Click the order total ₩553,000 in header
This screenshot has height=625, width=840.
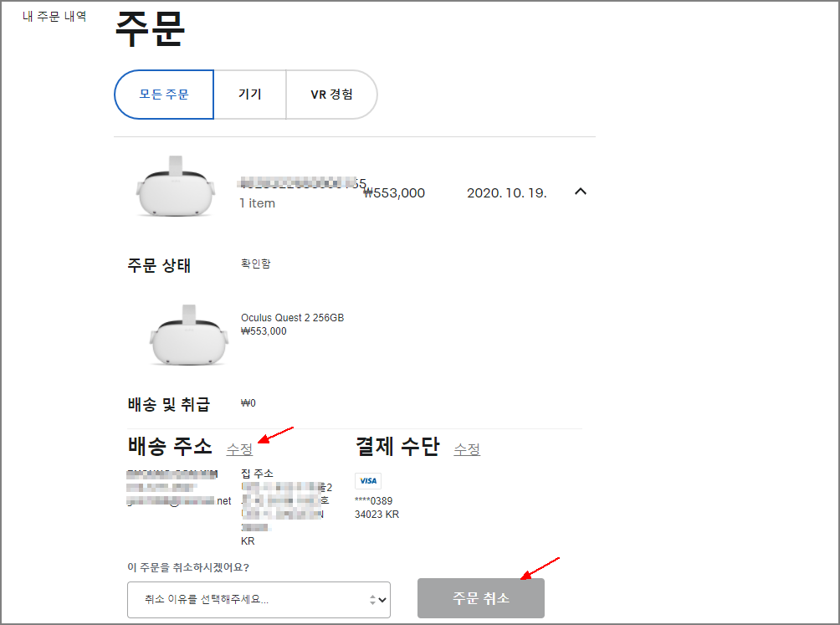[394, 192]
